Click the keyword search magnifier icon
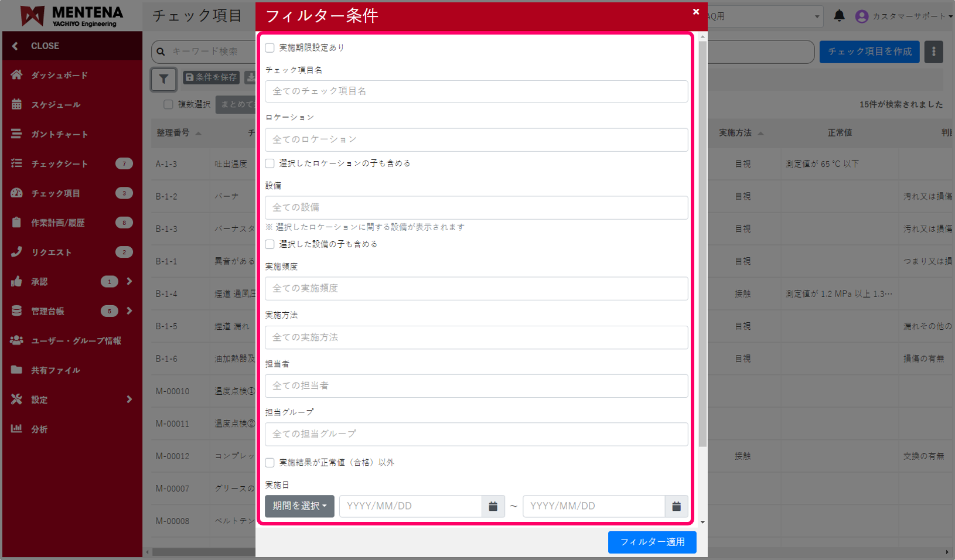This screenshot has height=560, width=955. point(160,52)
